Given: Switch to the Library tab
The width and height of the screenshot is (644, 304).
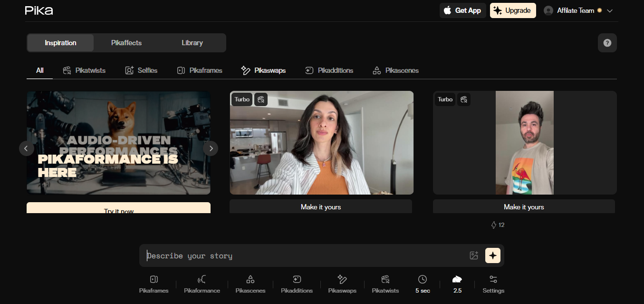Looking at the screenshot, I should [192, 43].
